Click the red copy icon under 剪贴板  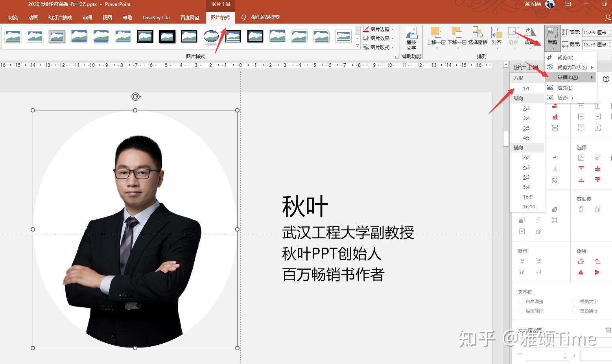point(581,210)
